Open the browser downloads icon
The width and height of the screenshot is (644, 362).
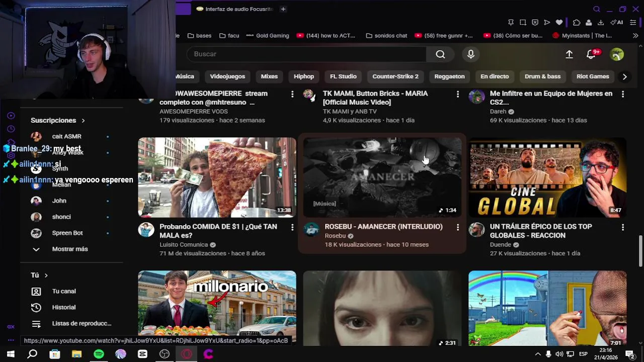[x=601, y=23]
